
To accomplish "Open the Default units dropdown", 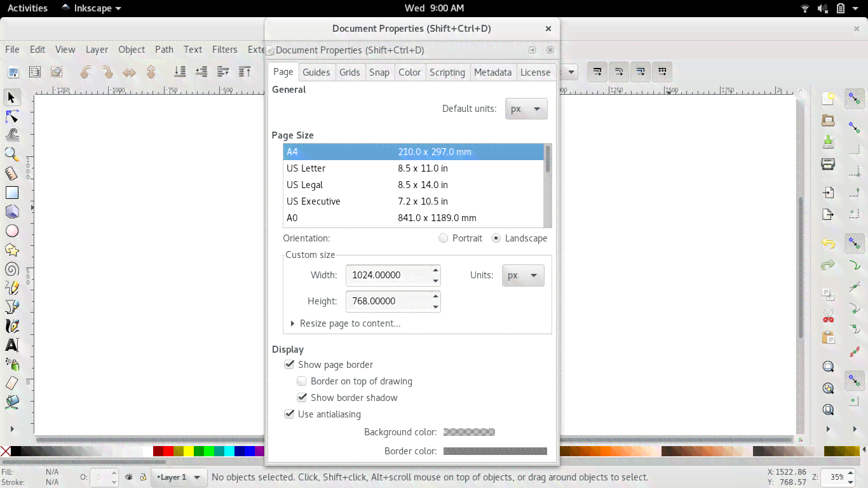I will click(526, 109).
